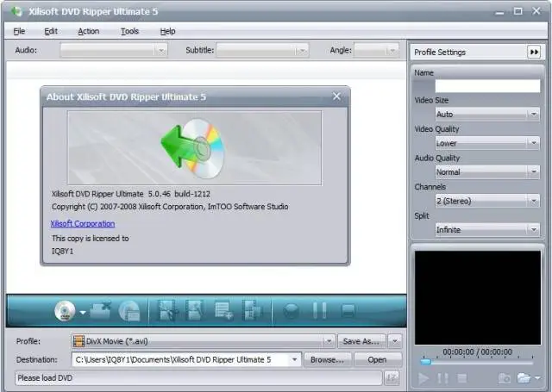Open the arrow next to Save As
Image resolution: width=552 pixels, height=392 pixels.
click(x=395, y=341)
